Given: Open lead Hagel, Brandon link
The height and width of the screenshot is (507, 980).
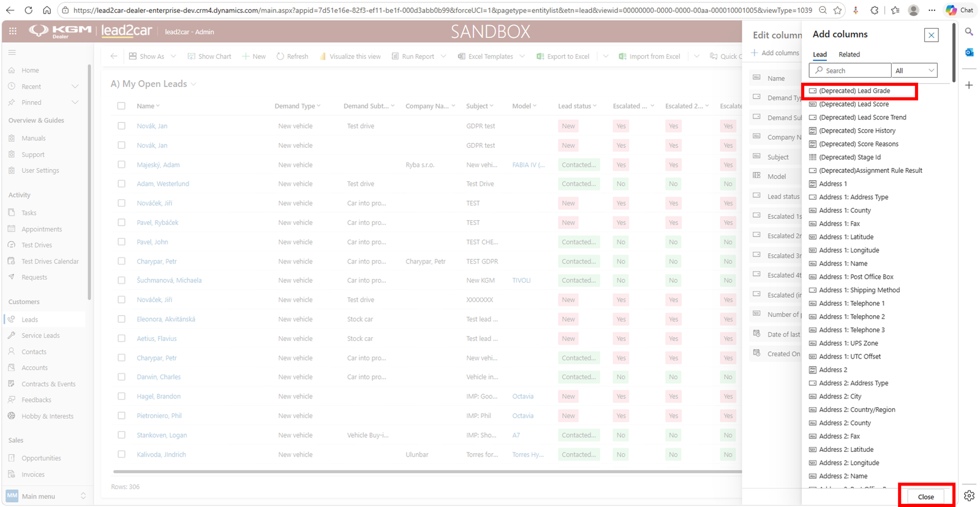Looking at the screenshot, I should pyautogui.click(x=159, y=396).
